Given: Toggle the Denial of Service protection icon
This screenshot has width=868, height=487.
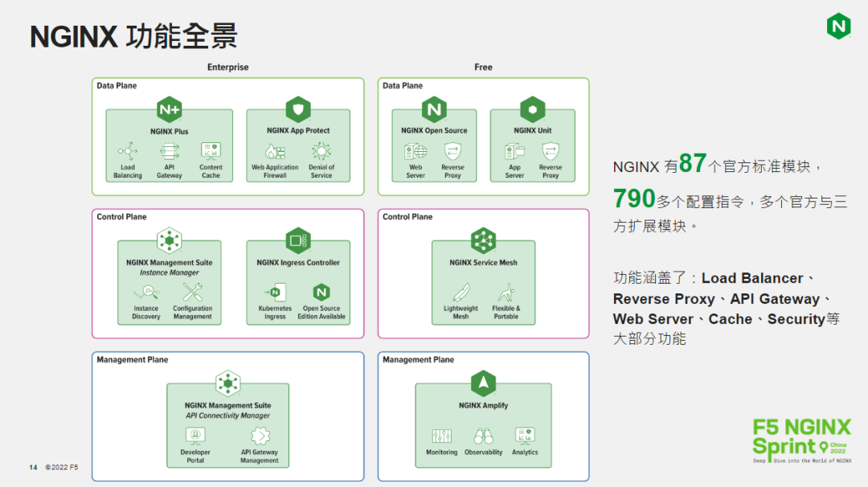Looking at the screenshot, I should pos(322,151).
